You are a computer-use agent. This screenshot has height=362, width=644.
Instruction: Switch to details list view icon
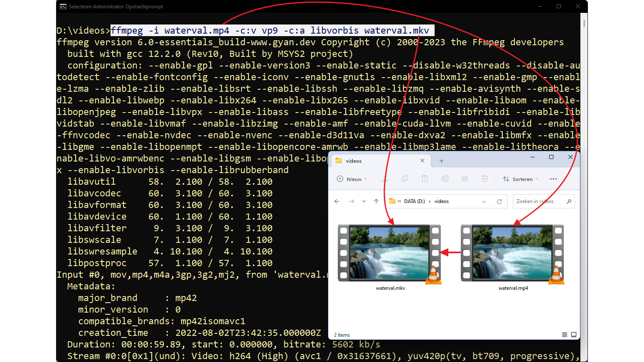pyautogui.click(x=564, y=335)
